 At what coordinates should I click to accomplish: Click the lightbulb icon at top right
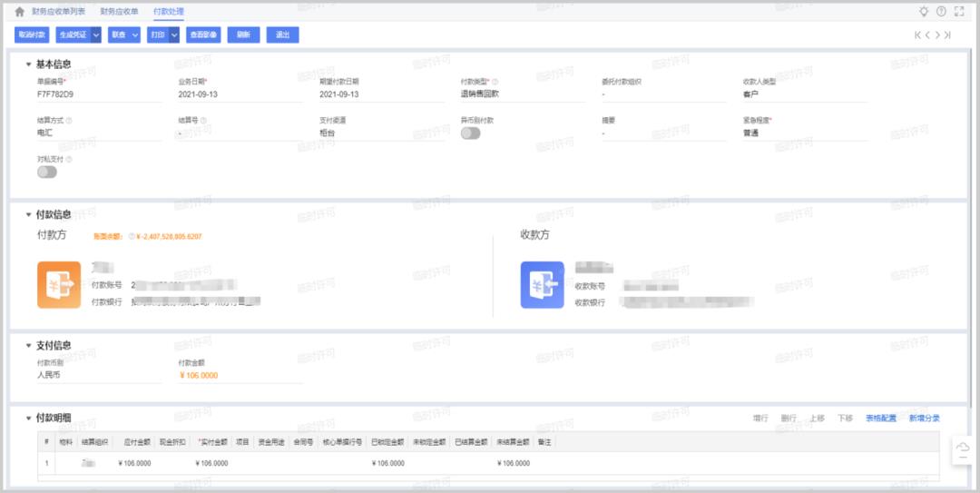(924, 12)
